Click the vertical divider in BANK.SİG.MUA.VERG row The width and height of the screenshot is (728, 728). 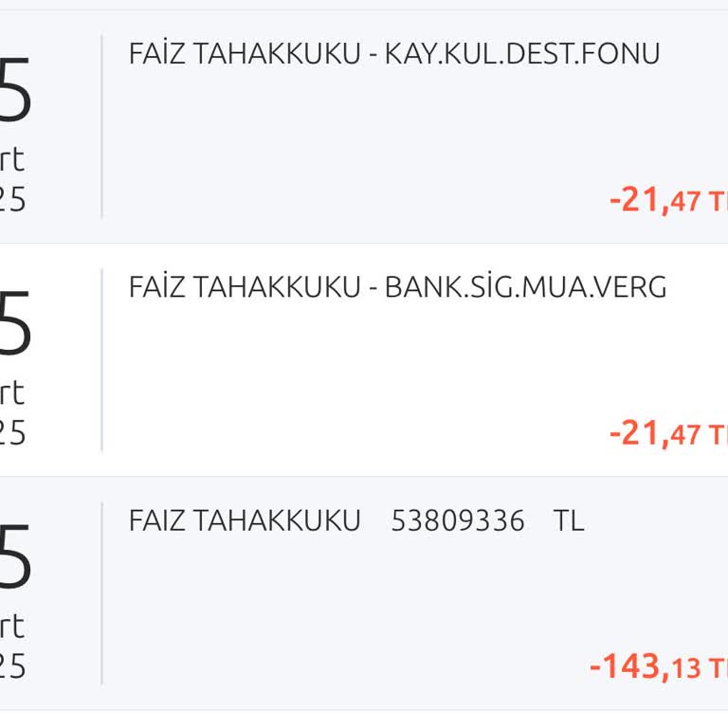coord(101,360)
